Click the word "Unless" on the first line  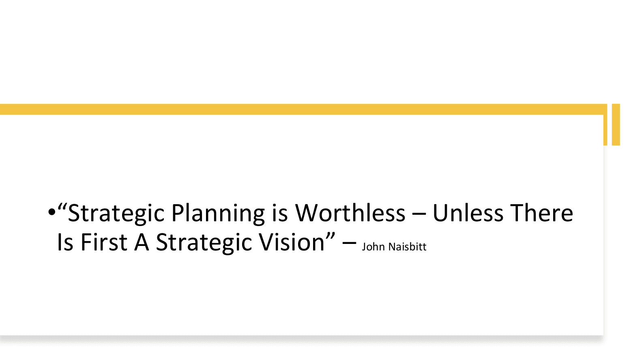[468, 213]
